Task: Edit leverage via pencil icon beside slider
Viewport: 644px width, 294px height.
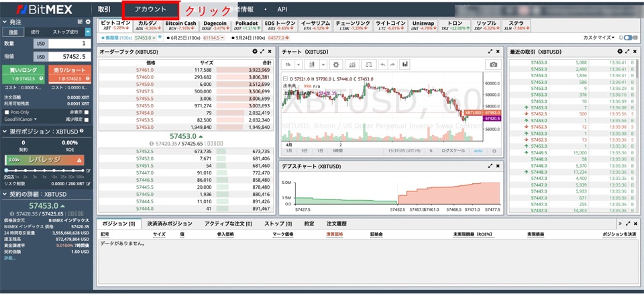Action: click(x=89, y=170)
